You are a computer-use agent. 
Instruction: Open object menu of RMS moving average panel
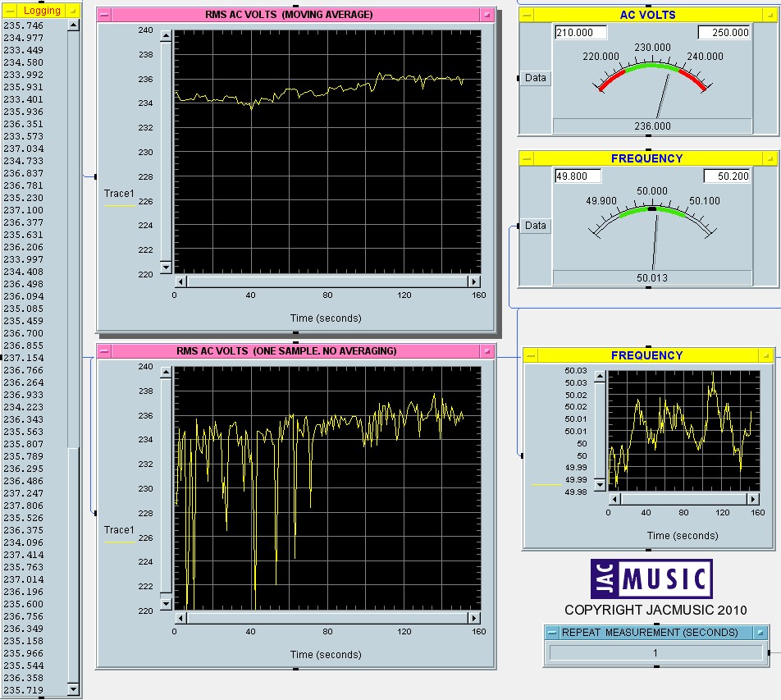click(x=104, y=15)
